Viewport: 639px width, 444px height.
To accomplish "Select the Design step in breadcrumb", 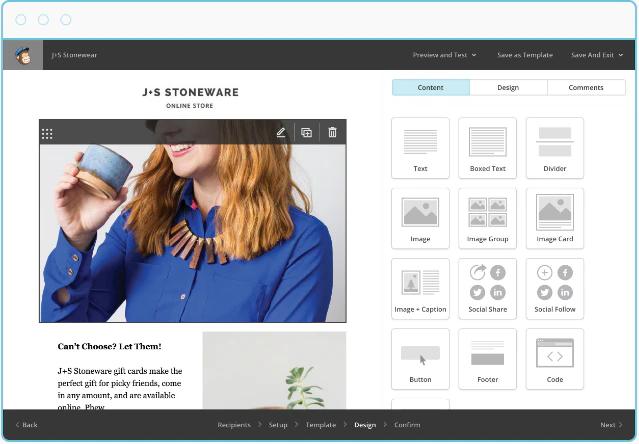I will click(x=365, y=425).
